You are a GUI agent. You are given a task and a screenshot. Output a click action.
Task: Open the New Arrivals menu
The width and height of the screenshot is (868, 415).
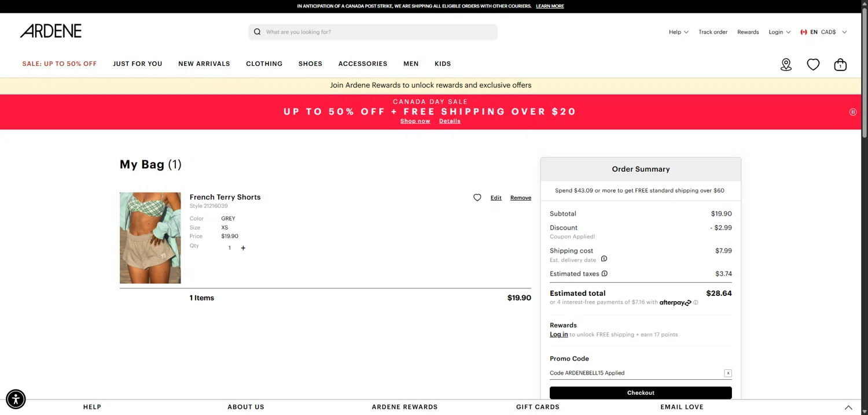204,64
